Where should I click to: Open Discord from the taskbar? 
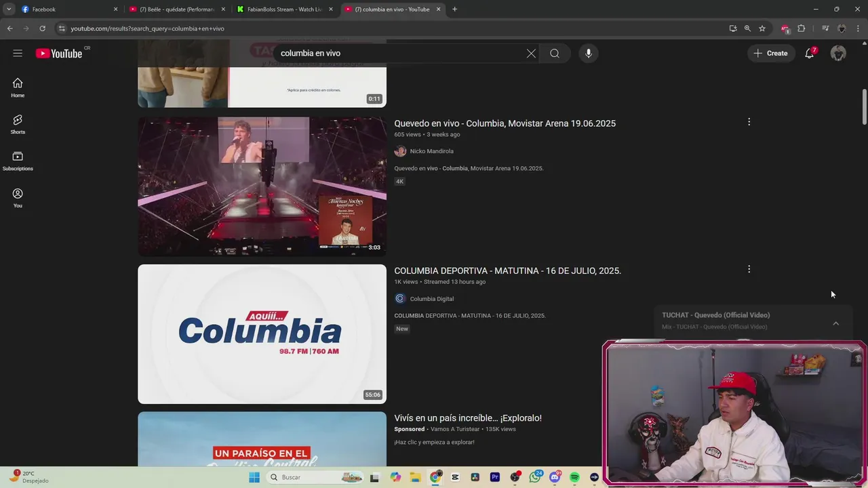(x=555, y=477)
